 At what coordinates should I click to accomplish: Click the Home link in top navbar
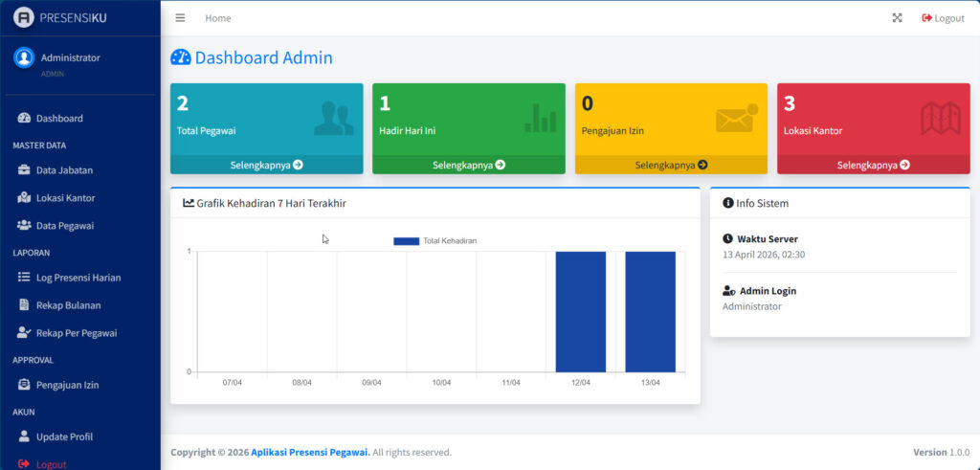(x=218, y=18)
